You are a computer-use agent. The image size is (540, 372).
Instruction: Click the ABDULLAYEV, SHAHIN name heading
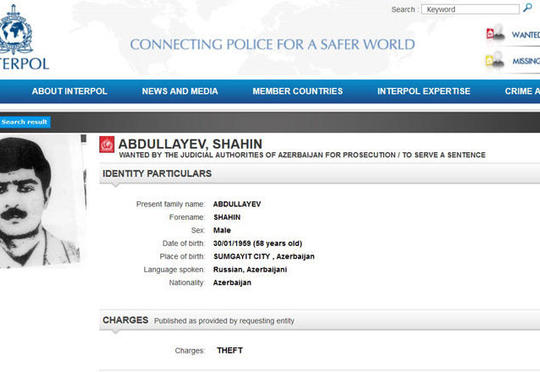tap(190, 144)
